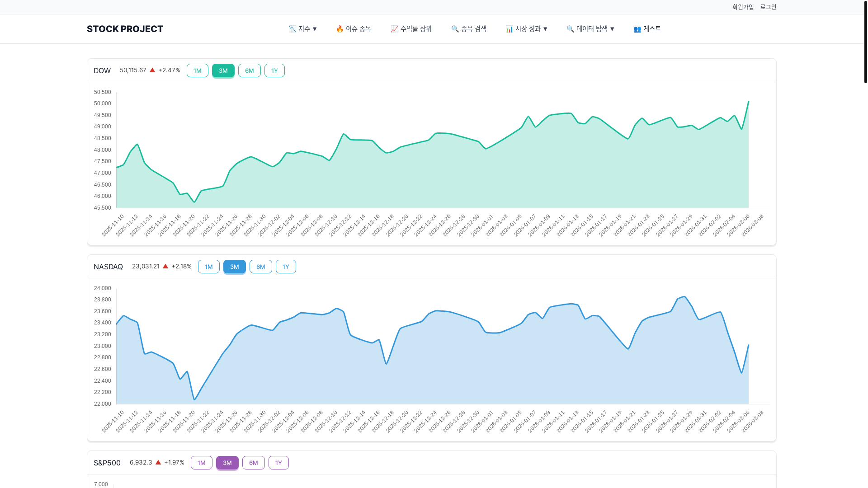Select 6M range for DOW chart
The image size is (868, 488).
[250, 70]
